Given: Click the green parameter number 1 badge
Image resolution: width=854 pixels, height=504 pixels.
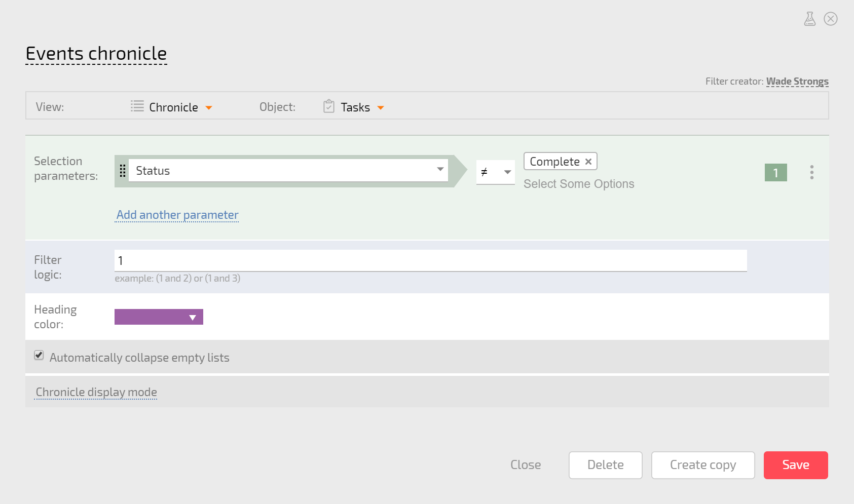Looking at the screenshot, I should 776,173.
